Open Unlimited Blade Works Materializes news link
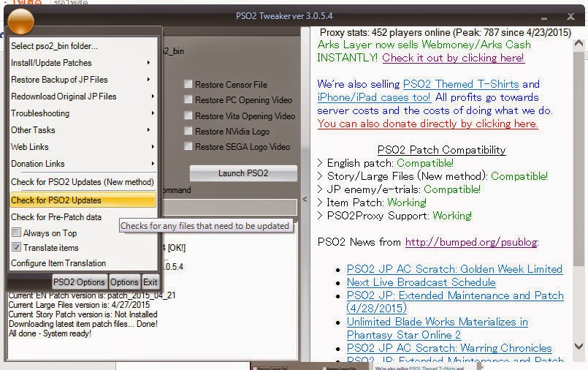The image size is (588, 370). (x=438, y=328)
